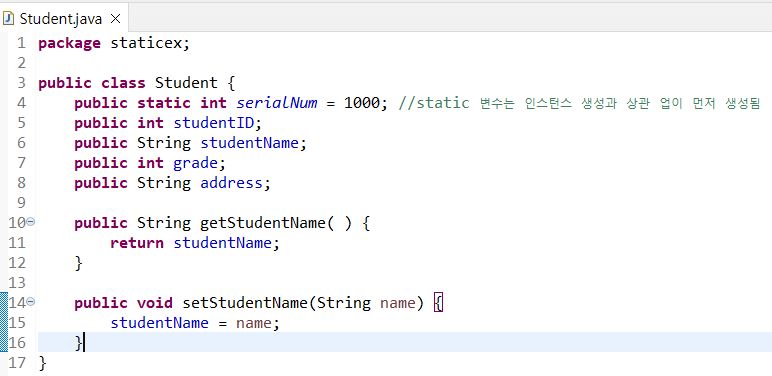772x376 pixels.
Task: Click the final closing brace on line 17
Action: pyautogui.click(x=42, y=363)
